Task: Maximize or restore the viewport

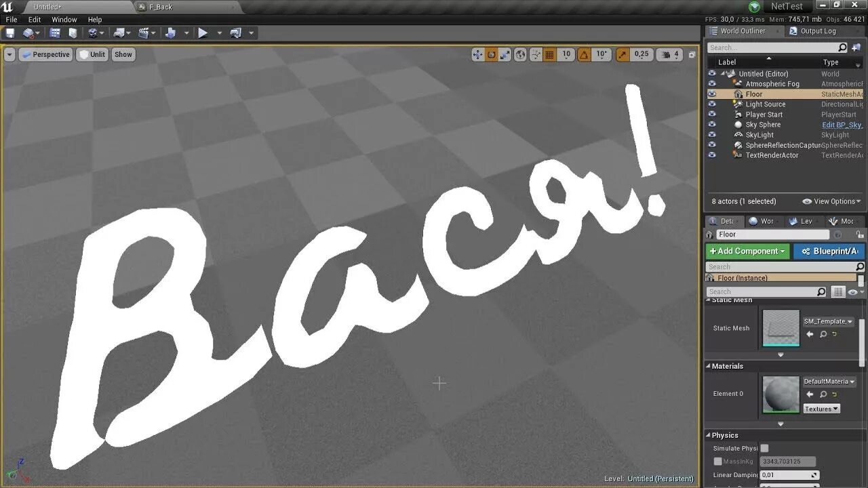Action: coord(692,54)
